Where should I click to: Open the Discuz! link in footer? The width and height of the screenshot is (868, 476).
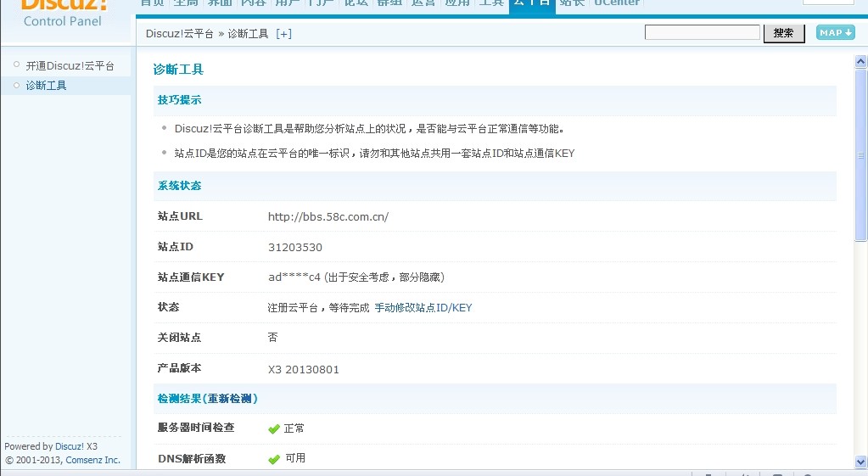[70, 446]
